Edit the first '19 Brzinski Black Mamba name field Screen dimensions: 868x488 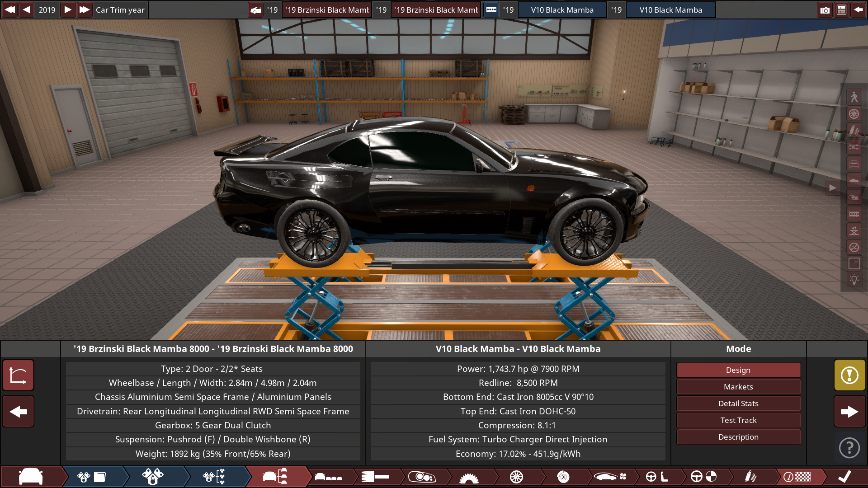coord(327,10)
